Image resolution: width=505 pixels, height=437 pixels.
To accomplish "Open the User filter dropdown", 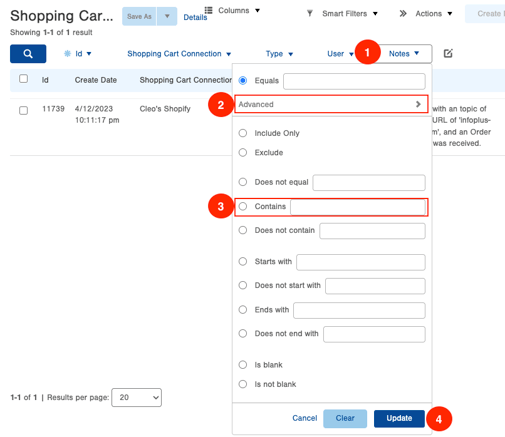I will 340,54.
